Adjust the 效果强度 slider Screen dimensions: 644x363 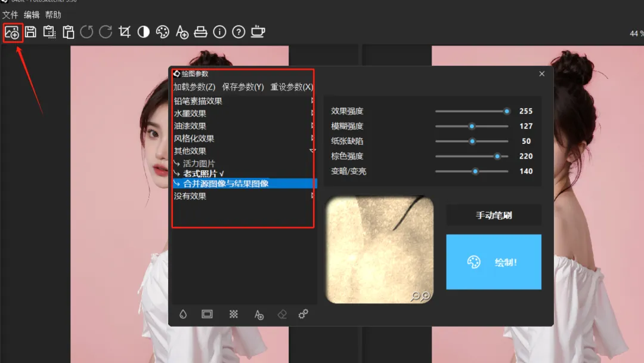(x=472, y=111)
